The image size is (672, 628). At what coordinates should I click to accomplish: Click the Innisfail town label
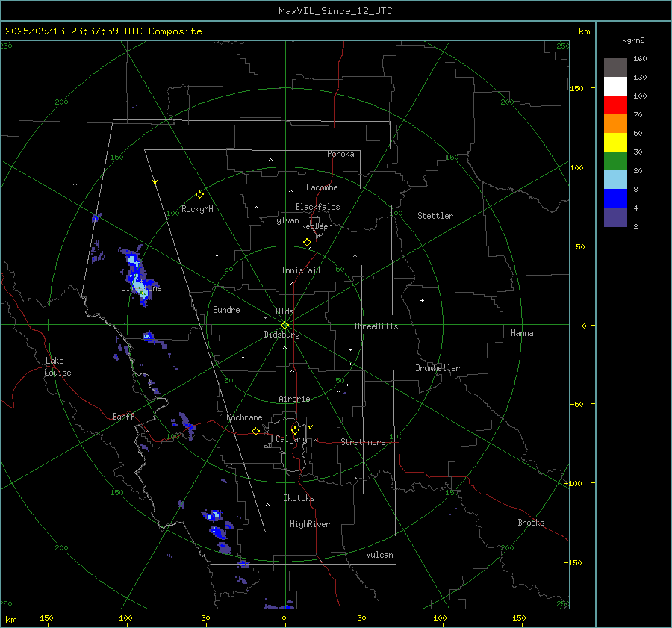click(301, 270)
